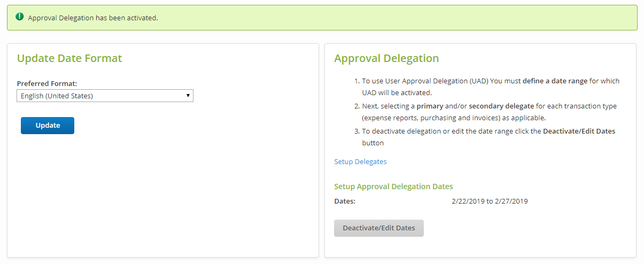Click the 'Update Date Format' heading

[69, 58]
